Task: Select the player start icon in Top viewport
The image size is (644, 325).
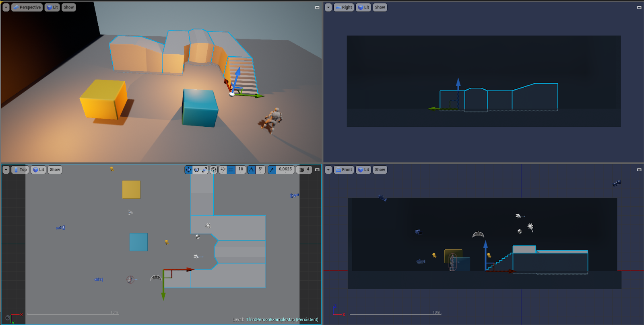Action: coord(130,279)
